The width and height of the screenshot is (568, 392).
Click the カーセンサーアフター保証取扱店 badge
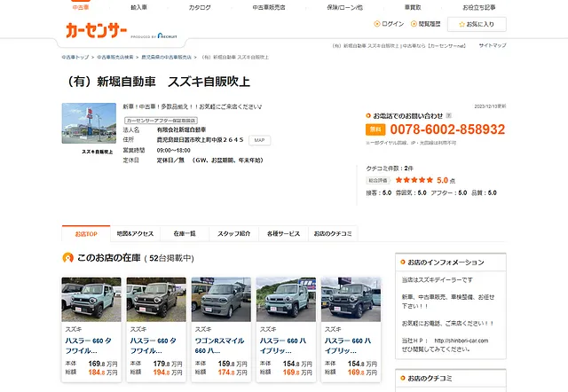coord(161,120)
